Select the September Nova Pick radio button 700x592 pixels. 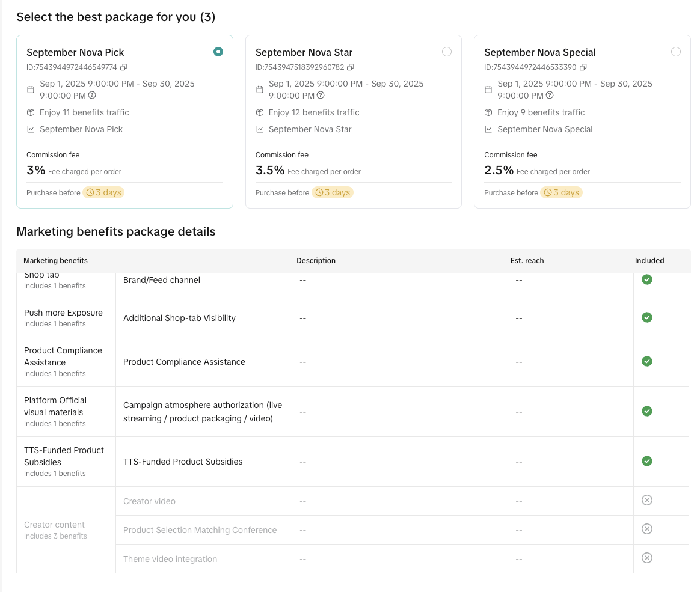[x=218, y=52]
